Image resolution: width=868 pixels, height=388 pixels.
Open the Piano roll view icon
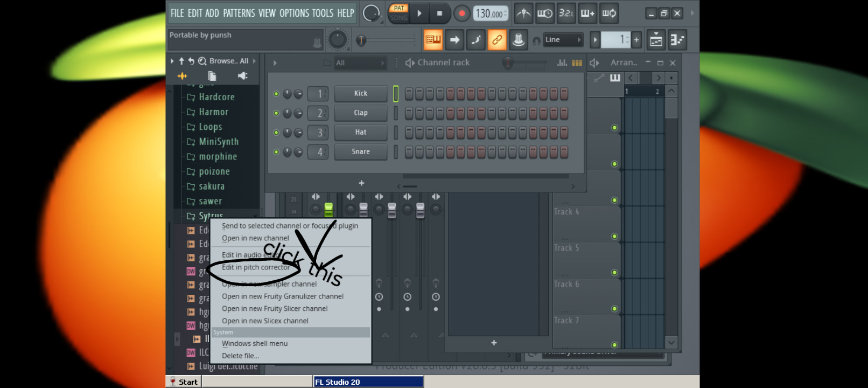pyautogui.click(x=677, y=39)
